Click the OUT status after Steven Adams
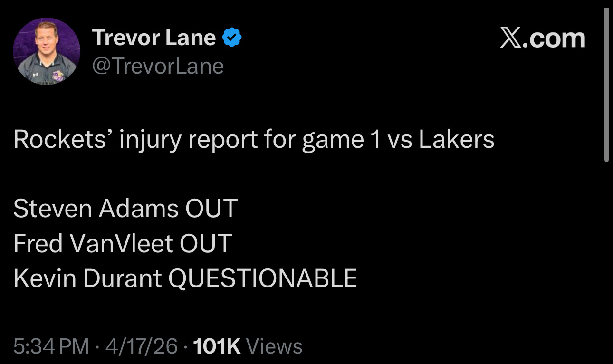613x364 pixels. 211,209
